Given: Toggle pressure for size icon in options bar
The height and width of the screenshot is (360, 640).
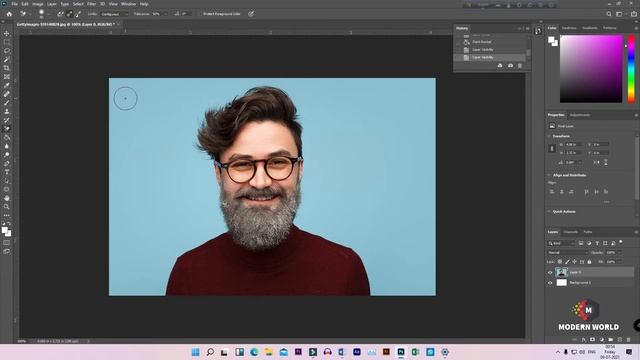Looking at the screenshot, I should tap(251, 14).
